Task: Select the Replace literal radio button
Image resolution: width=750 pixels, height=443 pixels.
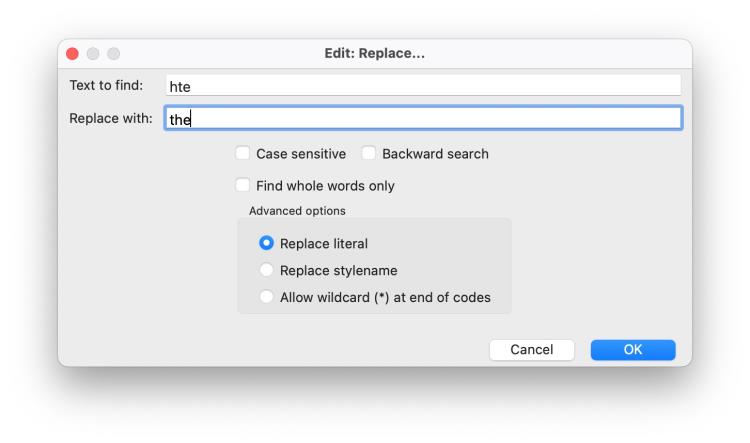Action: (266, 243)
